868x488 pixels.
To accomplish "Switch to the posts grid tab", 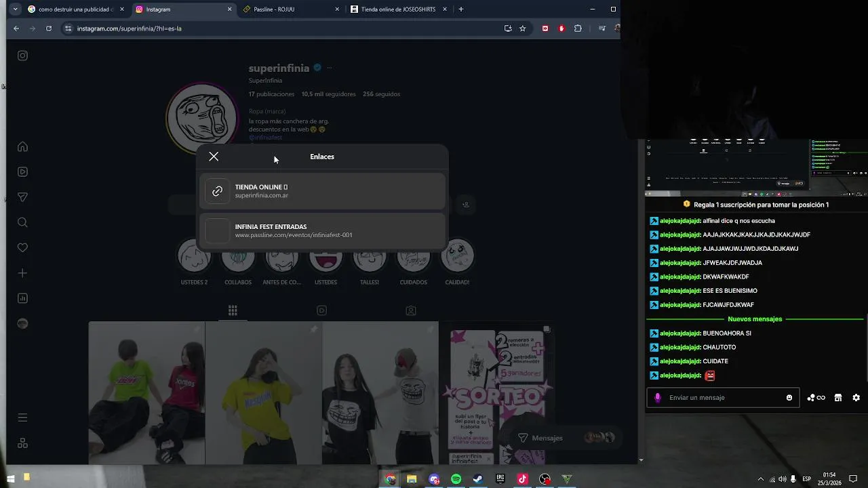I will 233,310.
